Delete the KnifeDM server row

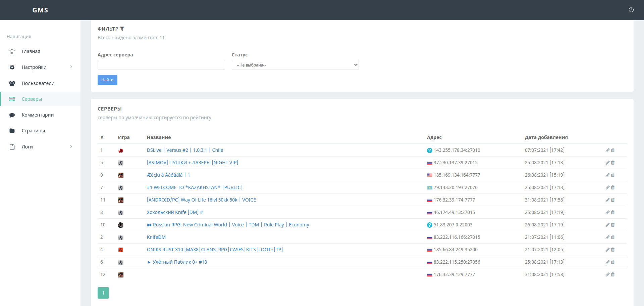pos(613,237)
